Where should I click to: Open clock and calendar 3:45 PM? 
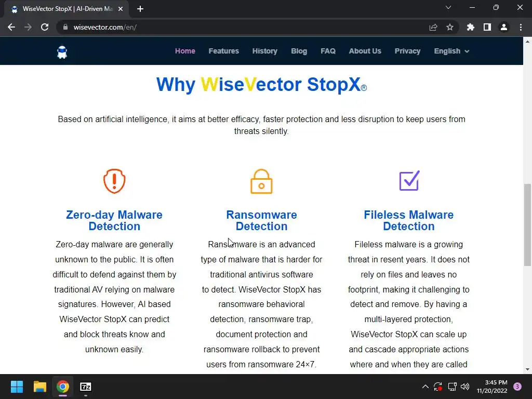(492, 387)
